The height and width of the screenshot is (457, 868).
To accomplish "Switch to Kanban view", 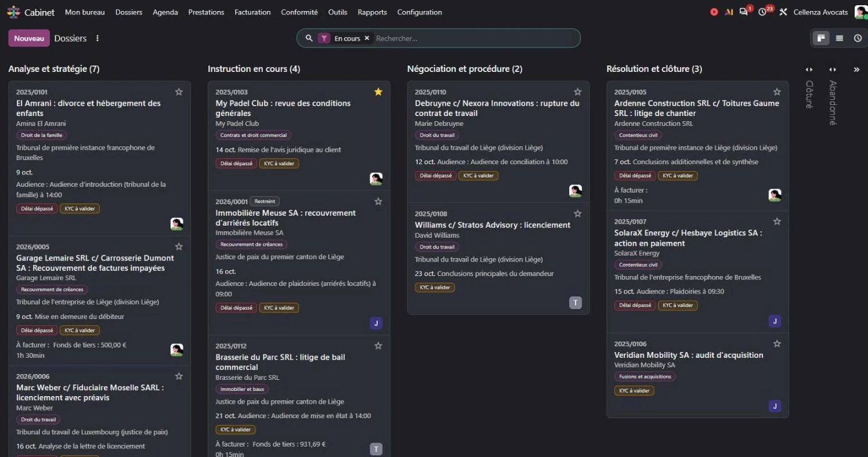I will click(x=821, y=38).
